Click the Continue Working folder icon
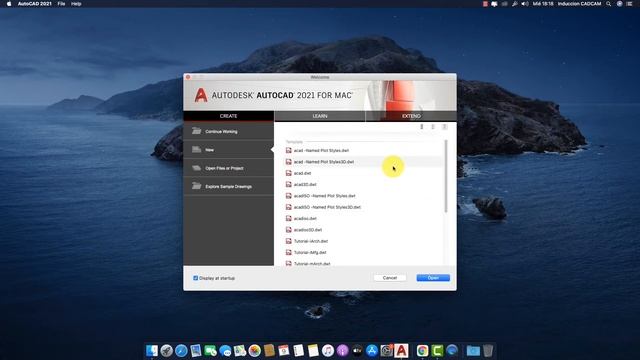Screen dimensions: 640x360 (196, 131)
